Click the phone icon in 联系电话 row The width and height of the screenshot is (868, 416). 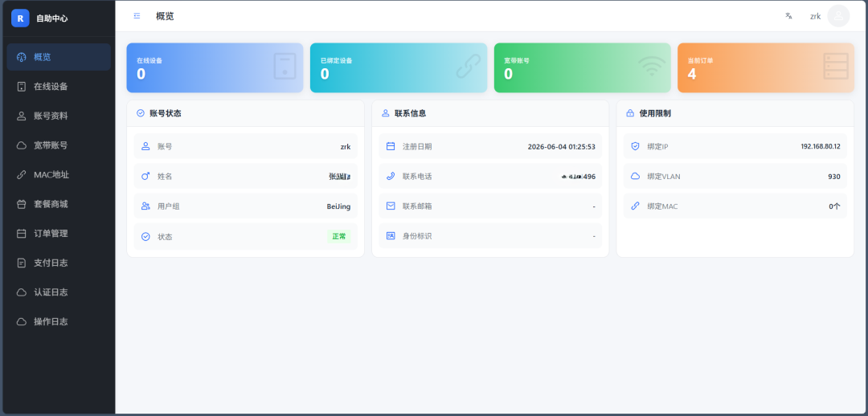click(391, 177)
